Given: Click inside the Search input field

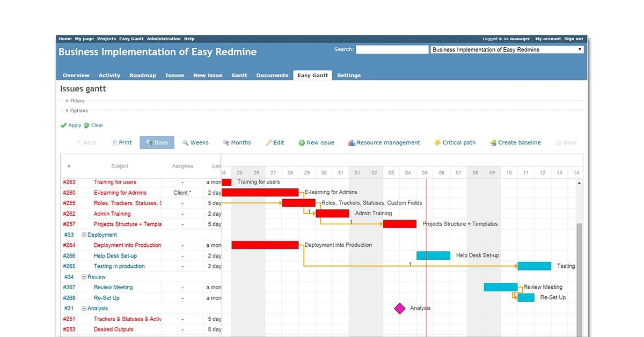Looking at the screenshot, I should (392, 49).
